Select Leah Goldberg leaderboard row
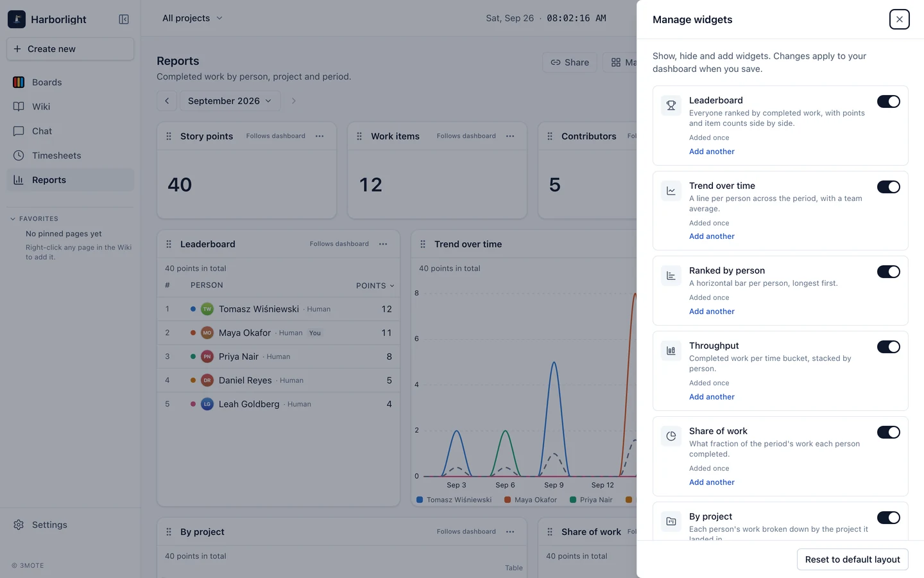Image resolution: width=924 pixels, height=578 pixels. point(278,404)
